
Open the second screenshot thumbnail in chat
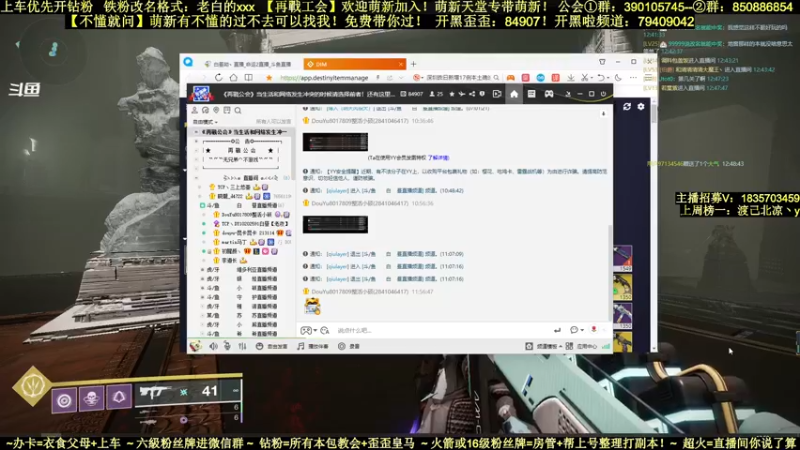point(335,224)
